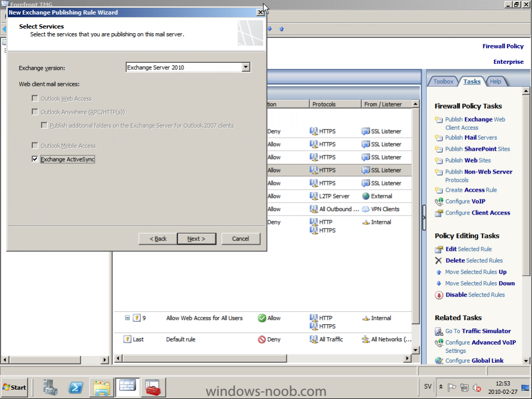Open the Windows Start menu

(15, 387)
